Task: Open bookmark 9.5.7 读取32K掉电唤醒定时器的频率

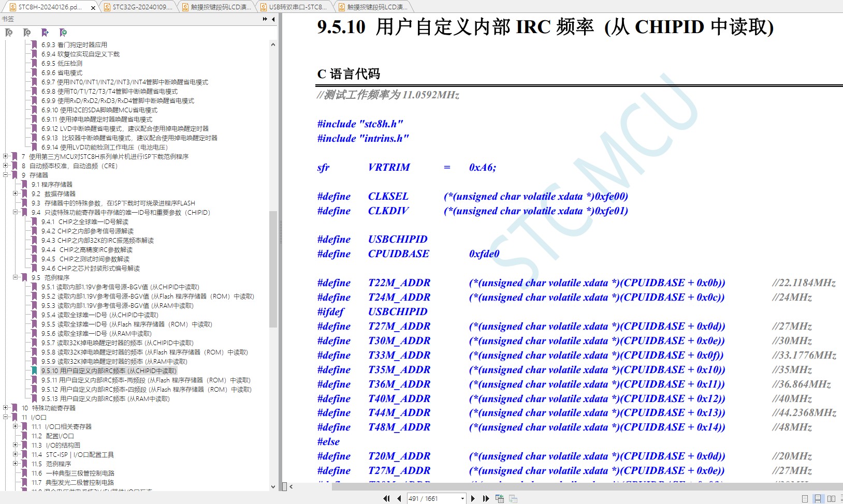Action: coord(118,343)
